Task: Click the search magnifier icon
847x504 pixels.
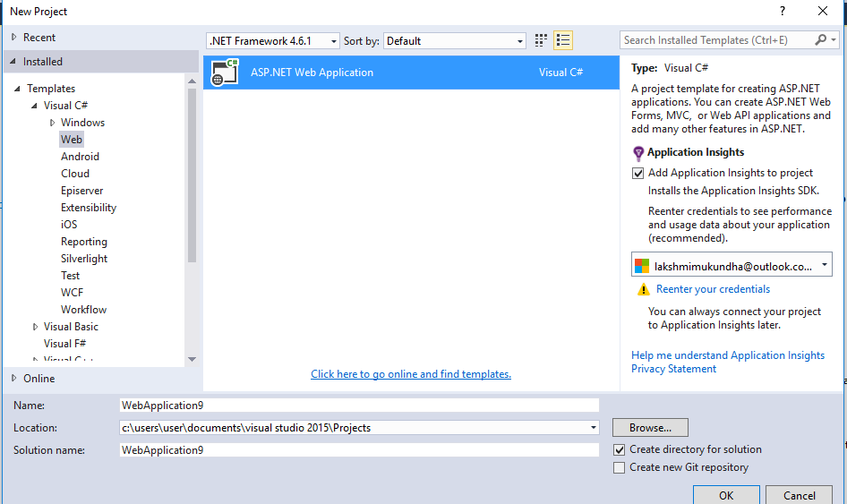Action: point(820,40)
